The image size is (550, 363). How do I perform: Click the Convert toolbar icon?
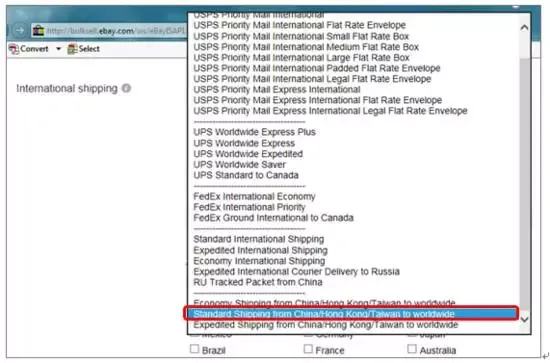click(14, 49)
